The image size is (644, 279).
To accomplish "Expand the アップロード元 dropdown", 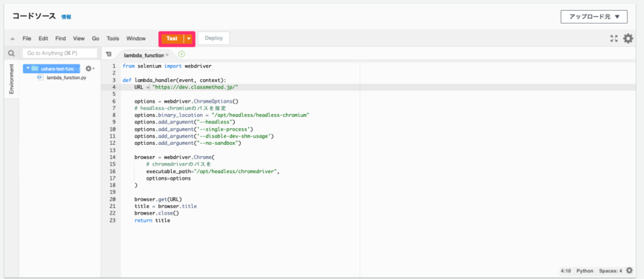I will pyautogui.click(x=593, y=17).
